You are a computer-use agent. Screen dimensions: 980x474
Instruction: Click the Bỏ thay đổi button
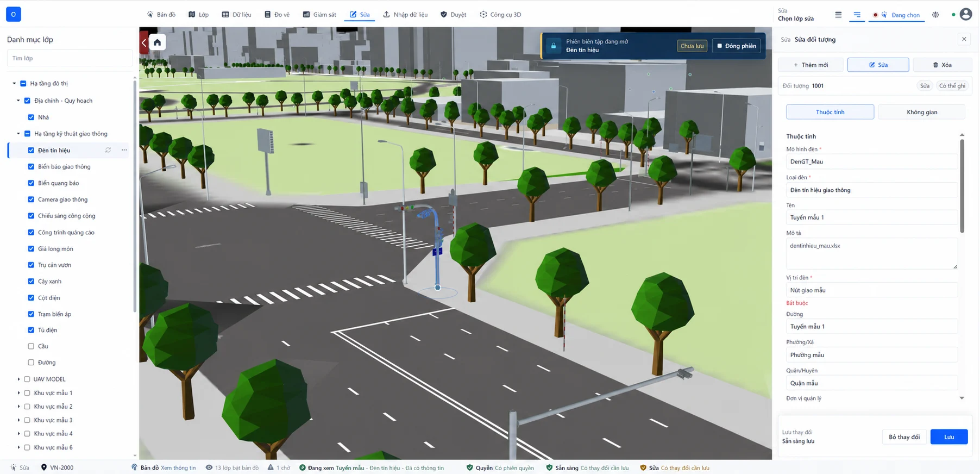point(904,437)
